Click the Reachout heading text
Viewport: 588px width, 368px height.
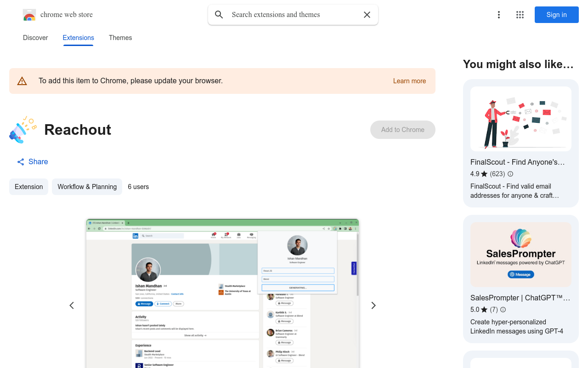78,130
